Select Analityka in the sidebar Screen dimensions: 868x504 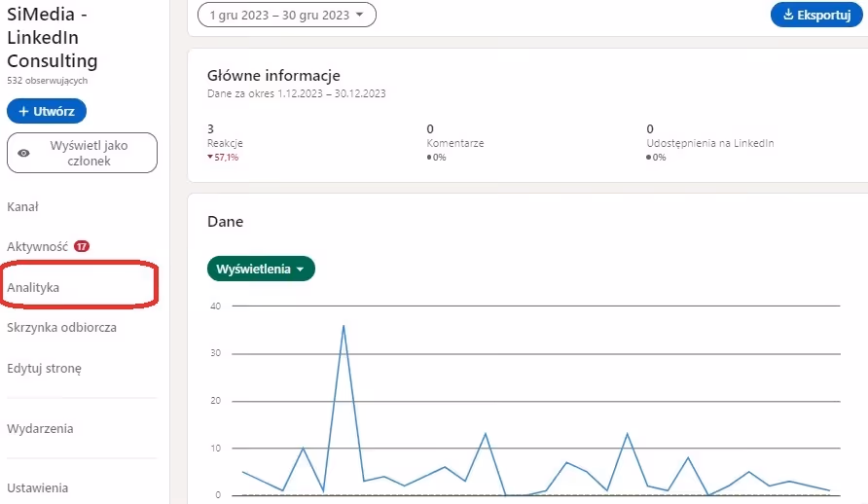(33, 288)
